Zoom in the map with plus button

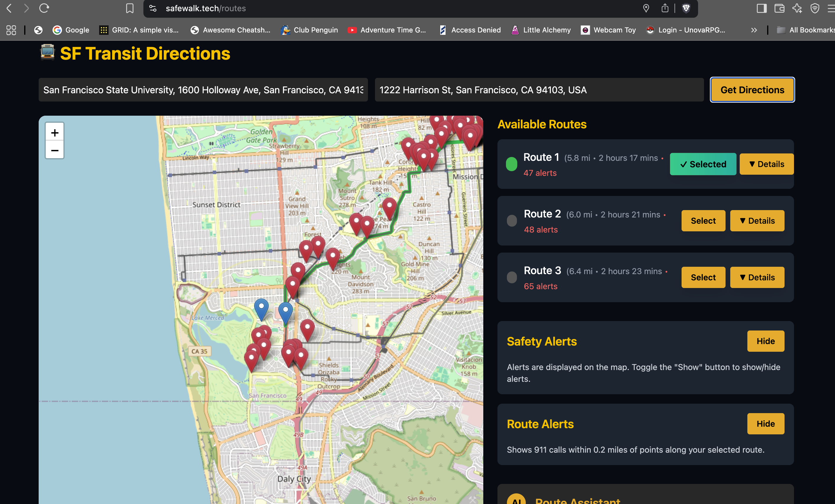click(55, 132)
